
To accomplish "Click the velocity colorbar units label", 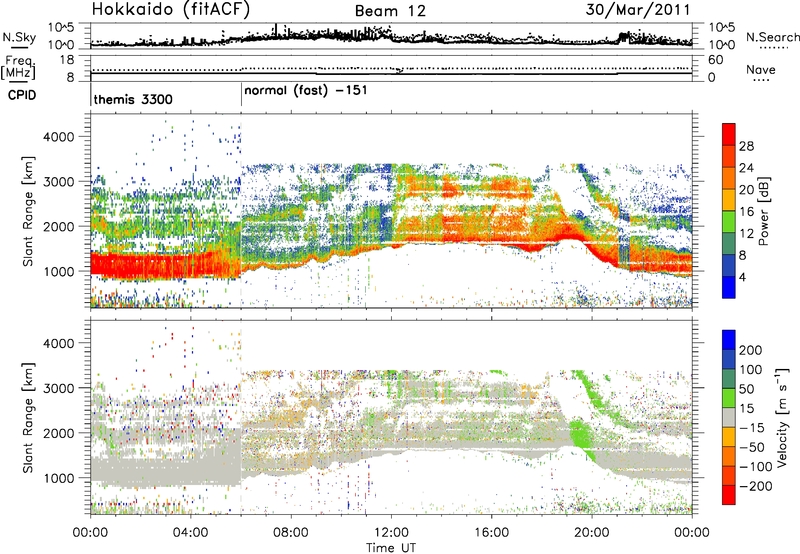I will pos(782,417).
